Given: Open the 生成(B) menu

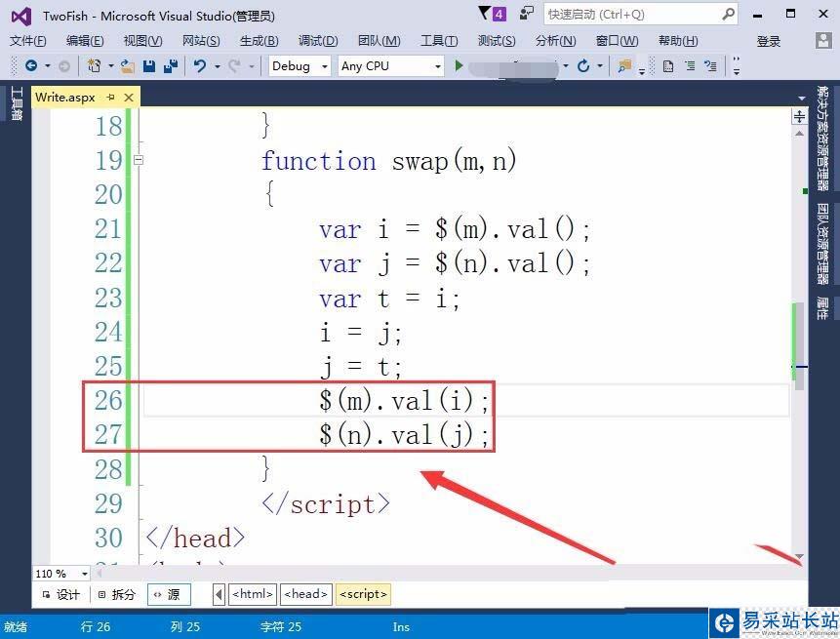Looking at the screenshot, I should click(260, 41).
